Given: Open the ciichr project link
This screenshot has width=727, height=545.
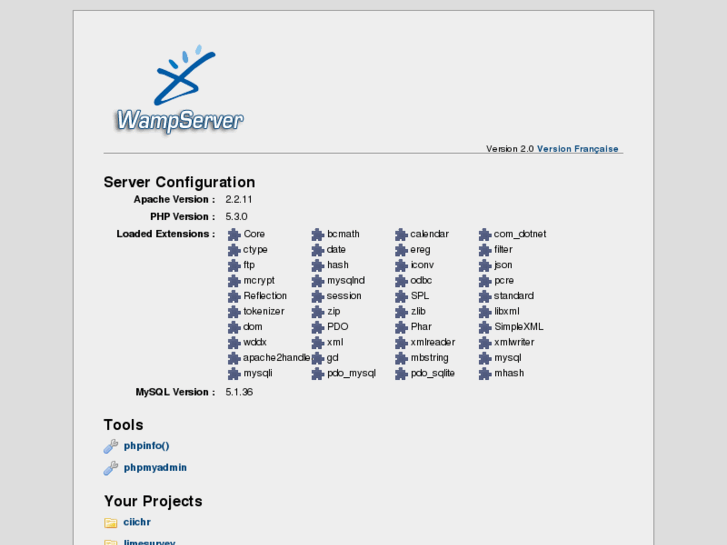Looking at the screenshot, I should tap(137, 522).
